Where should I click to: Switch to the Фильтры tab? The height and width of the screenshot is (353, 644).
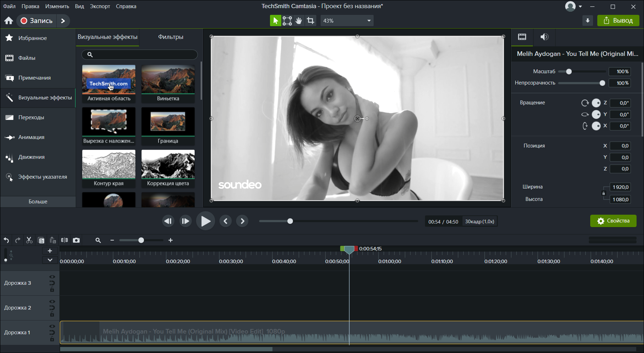(171, 37)
